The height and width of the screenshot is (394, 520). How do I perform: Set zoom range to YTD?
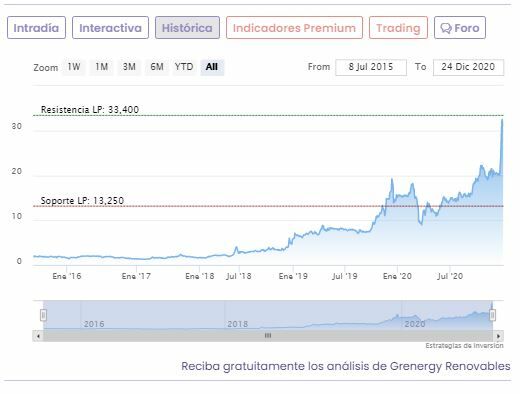pyautogui.click(x=184, y=67)
